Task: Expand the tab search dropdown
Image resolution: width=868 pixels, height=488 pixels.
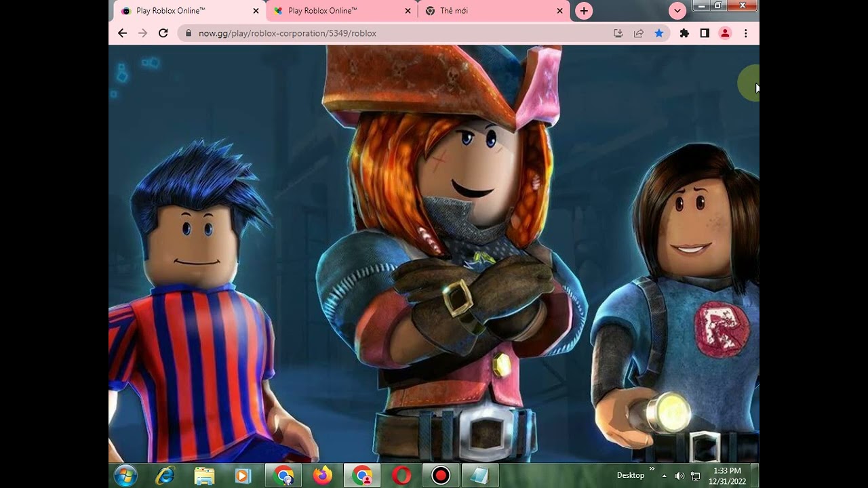Action: click(677, 11)
